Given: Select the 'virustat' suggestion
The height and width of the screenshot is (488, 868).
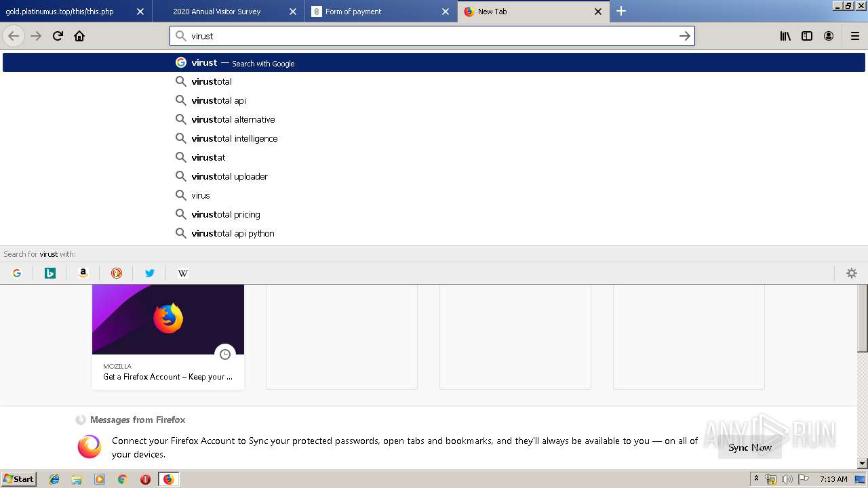Looking at the screenshot, I should (x=434, y=157).
